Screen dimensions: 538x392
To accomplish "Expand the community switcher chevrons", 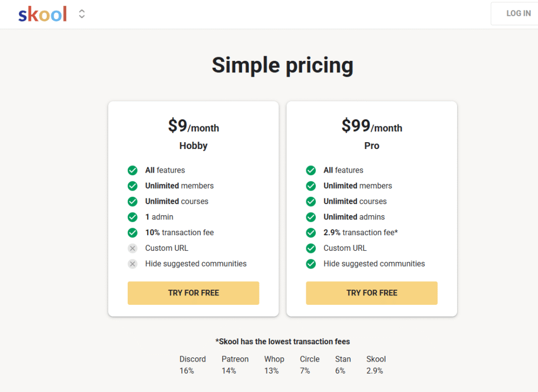I will pyautogui.click(x=82, y=14).
